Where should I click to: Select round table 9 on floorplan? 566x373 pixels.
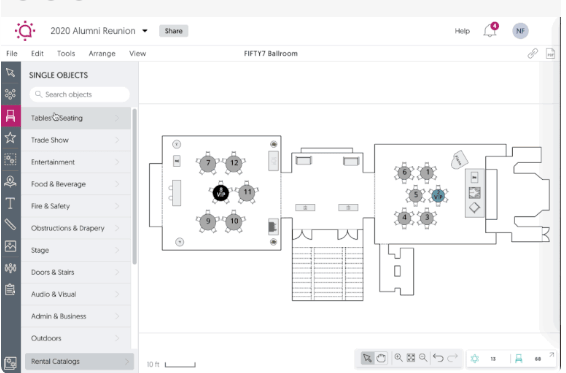208,221
